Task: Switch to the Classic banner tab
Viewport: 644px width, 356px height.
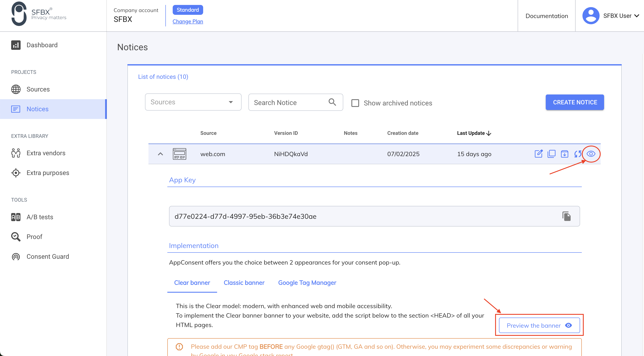Action: (244, 283)
